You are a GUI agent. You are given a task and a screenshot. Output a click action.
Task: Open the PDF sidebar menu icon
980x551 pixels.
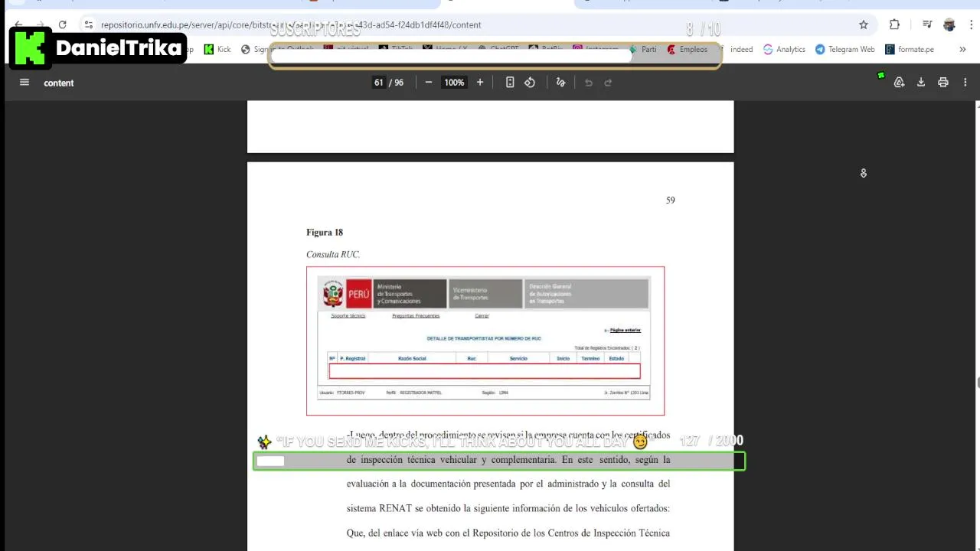[x=24, y=83]
